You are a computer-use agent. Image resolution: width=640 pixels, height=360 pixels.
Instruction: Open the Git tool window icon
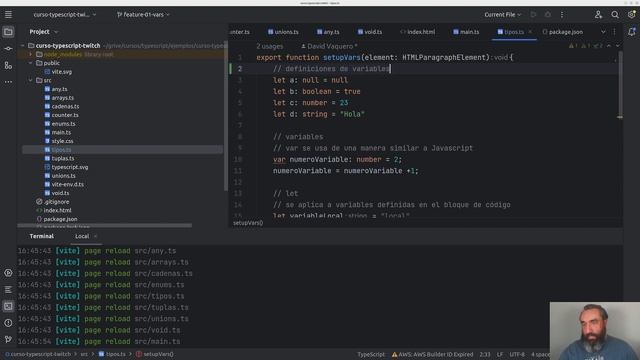[x=8, y=339]
